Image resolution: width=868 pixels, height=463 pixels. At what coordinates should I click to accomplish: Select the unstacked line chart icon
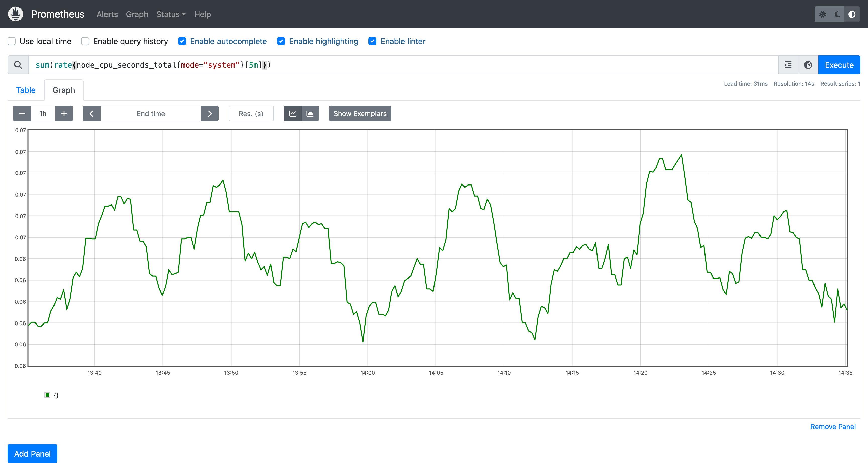[x=293, y=114]
